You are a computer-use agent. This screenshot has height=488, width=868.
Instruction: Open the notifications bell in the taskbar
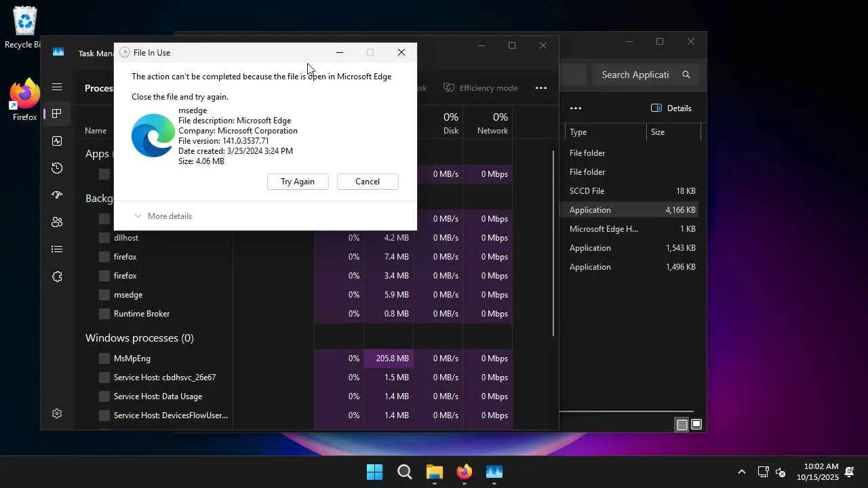point(849,472)
